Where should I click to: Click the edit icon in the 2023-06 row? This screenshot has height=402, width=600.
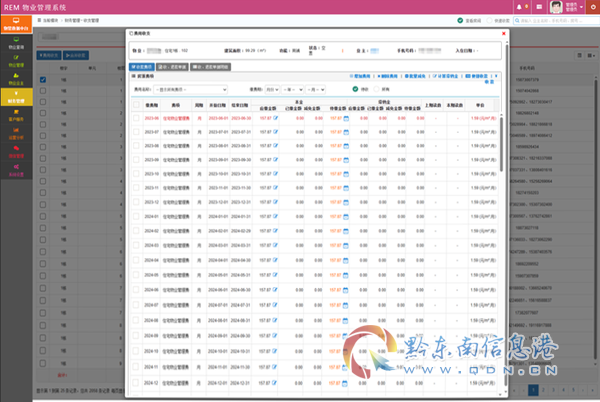(276, 118)
